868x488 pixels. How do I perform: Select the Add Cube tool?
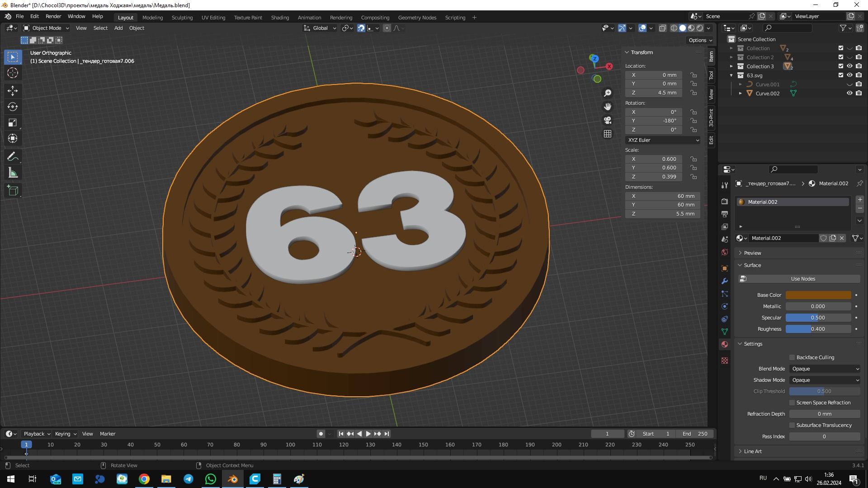click(x=13, y=191)
